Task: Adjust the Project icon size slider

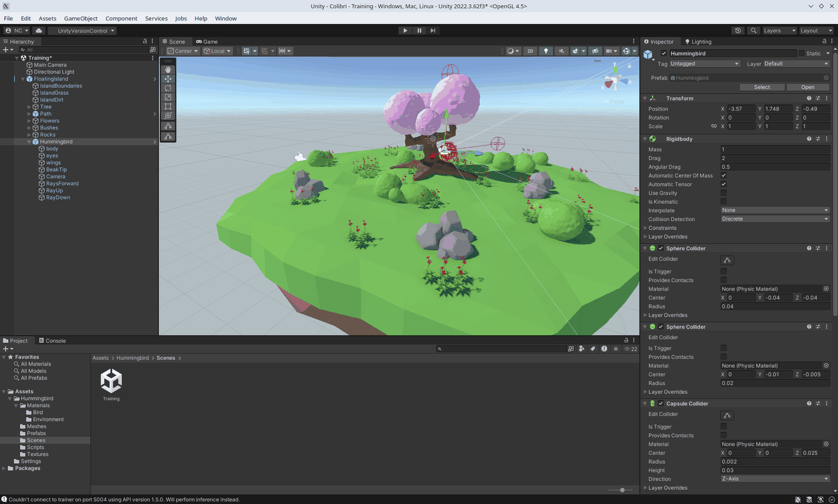Action: [622, 490]
